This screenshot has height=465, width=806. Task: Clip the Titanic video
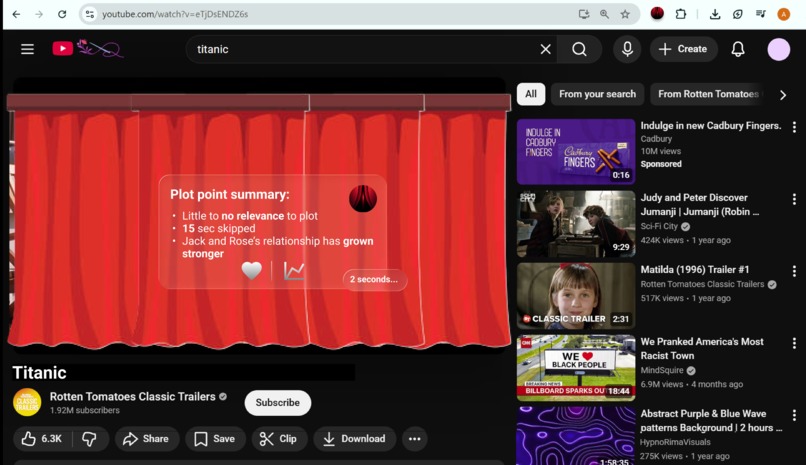279,439
